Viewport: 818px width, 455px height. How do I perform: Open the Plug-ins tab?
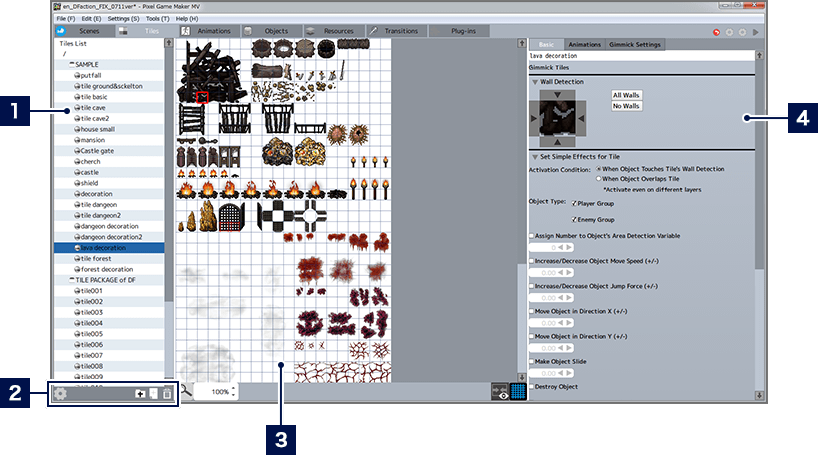coord(459,31)
